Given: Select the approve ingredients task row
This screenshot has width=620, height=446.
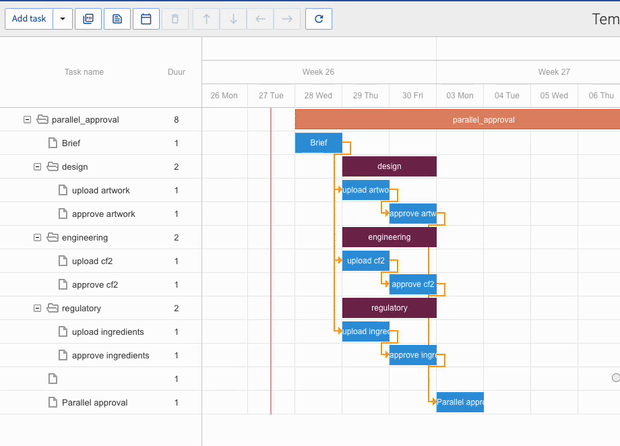Looking at the screenshot, I should click(110, 355).
